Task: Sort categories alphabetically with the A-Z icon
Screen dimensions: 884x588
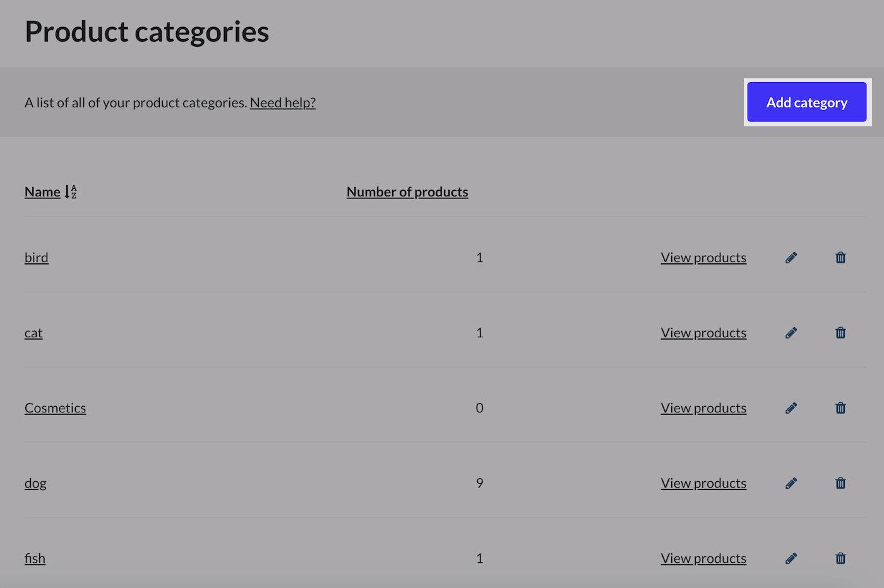Action: pos(71,191)
